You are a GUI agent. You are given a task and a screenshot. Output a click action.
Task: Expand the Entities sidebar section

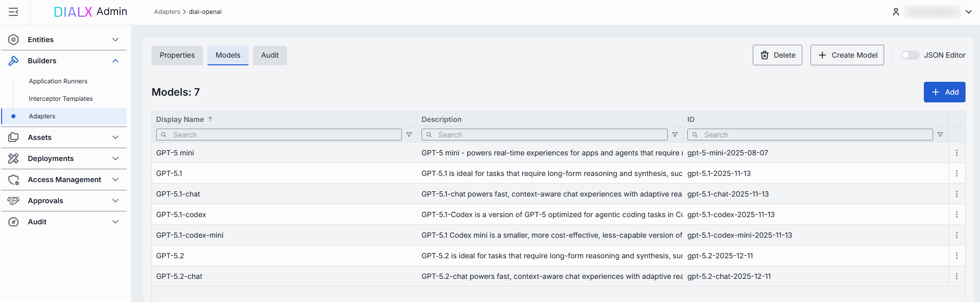click(115, 40)
